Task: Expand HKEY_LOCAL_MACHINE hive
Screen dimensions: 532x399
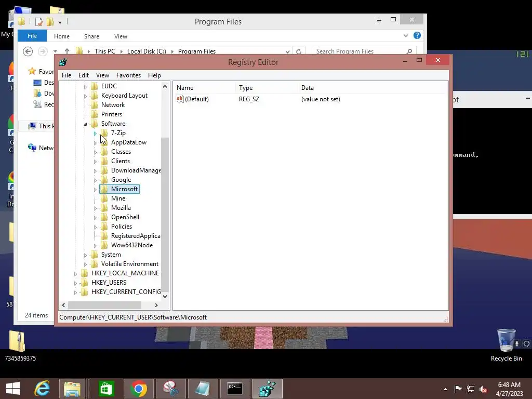Action: [75, 273]
